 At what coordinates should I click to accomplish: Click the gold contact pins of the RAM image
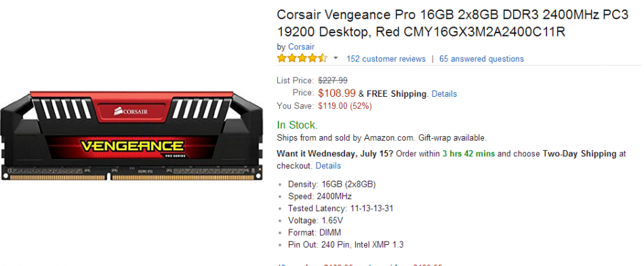point(131,177)
